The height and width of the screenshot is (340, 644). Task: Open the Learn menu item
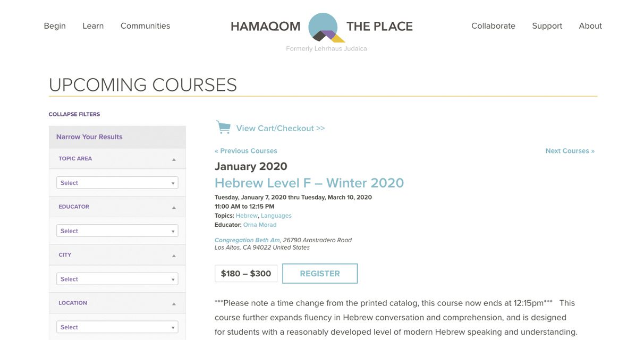tap(93, 26)
